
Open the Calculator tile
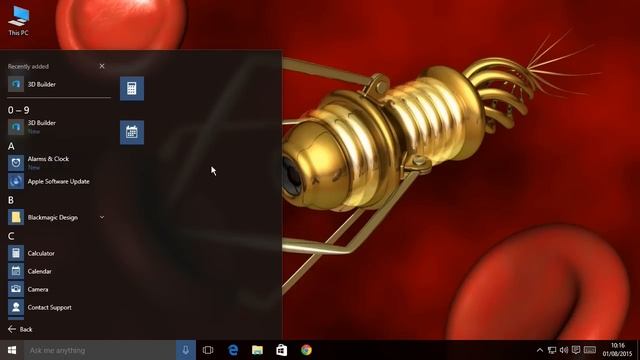coord(132,88)
